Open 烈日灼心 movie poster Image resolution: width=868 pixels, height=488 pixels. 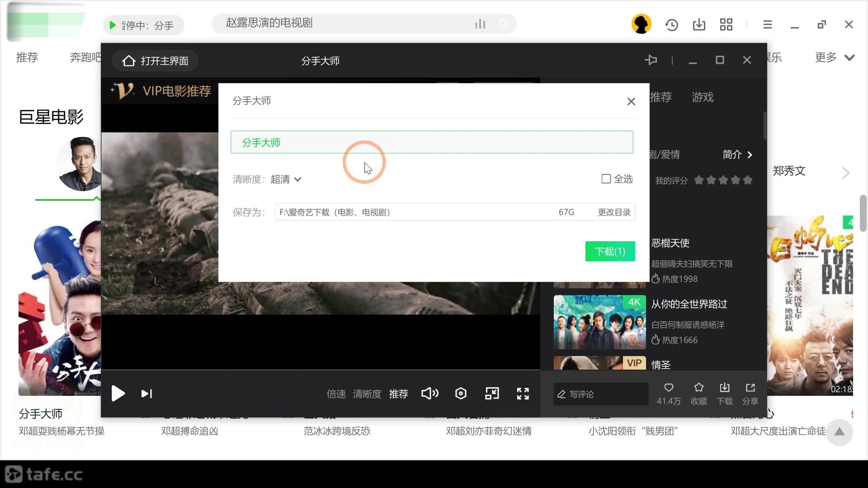[x=810, y=305]
